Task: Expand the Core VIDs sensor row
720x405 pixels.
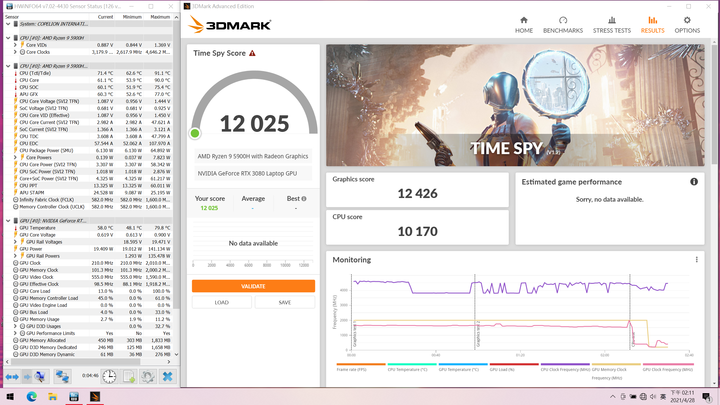Action: (x=15, y=45)
